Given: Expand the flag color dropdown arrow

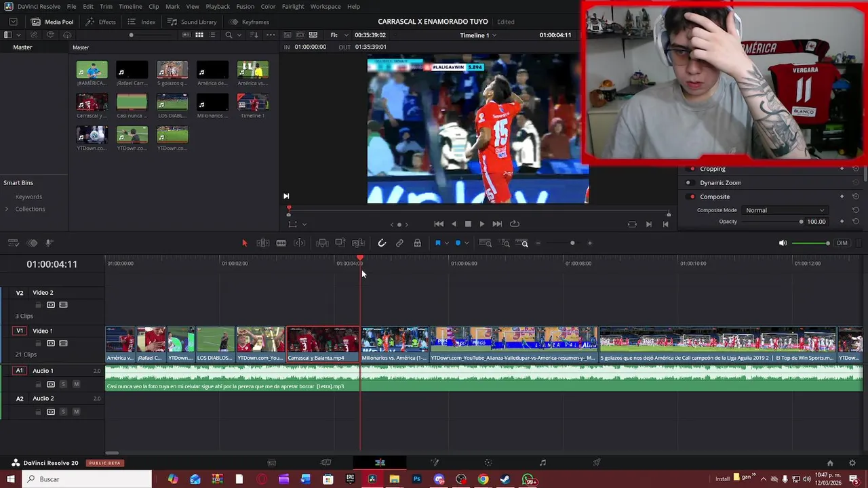Looking at the screenshot, I should point(446,243).
